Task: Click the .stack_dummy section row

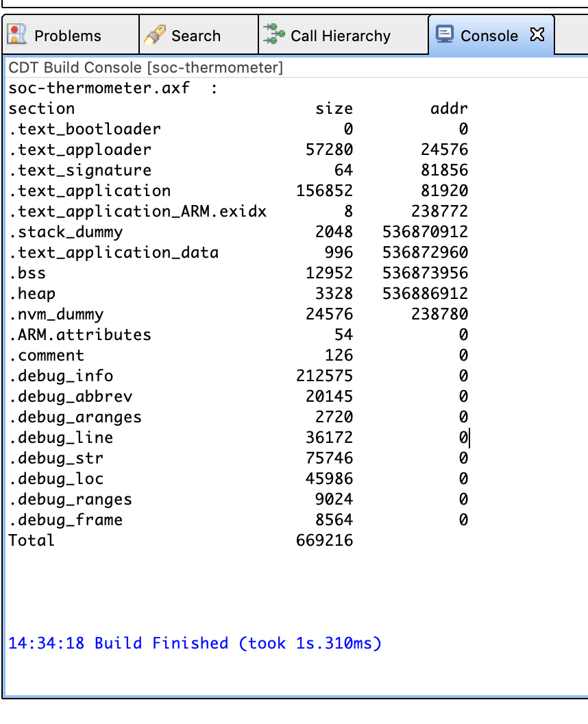Action: 65,232
